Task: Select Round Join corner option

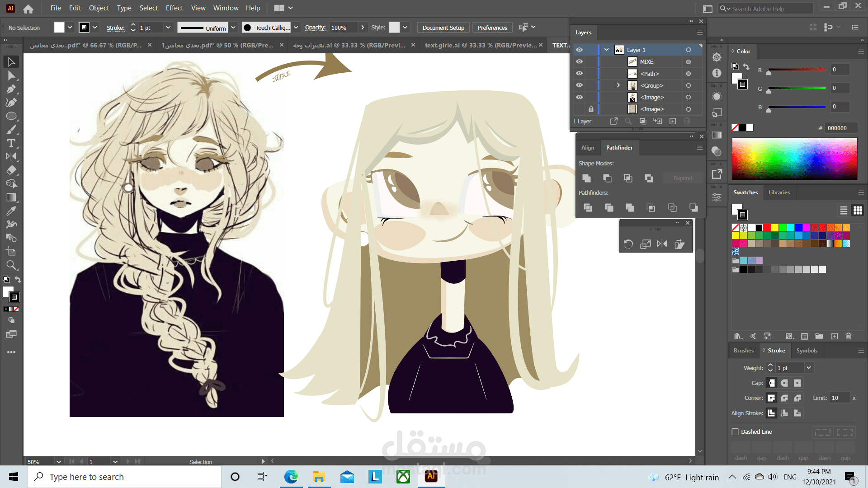Action: coord(784,398)
